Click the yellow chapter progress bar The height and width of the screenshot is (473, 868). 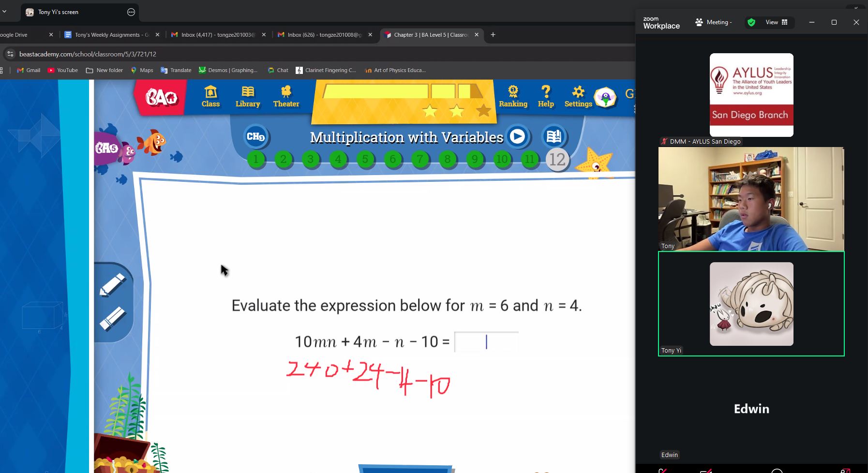[x=403, y=91]
